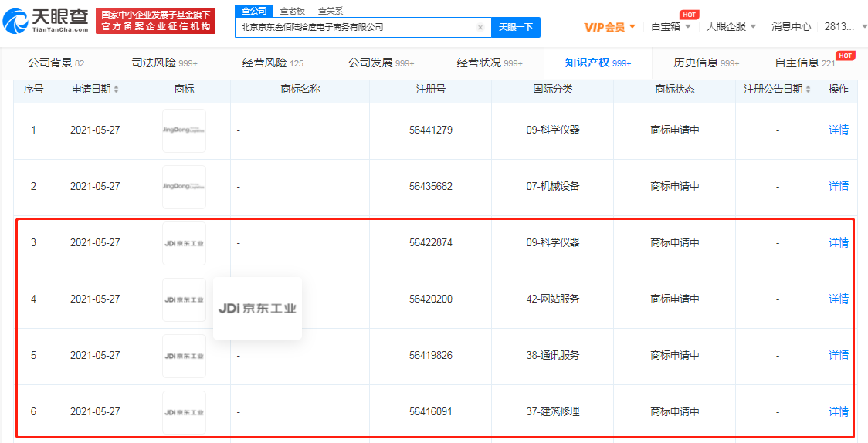Click the 官方备案企业征信机构 red banner
Image resolution: width=868 pixels, height=443 pixels.
tap(155, 21)
